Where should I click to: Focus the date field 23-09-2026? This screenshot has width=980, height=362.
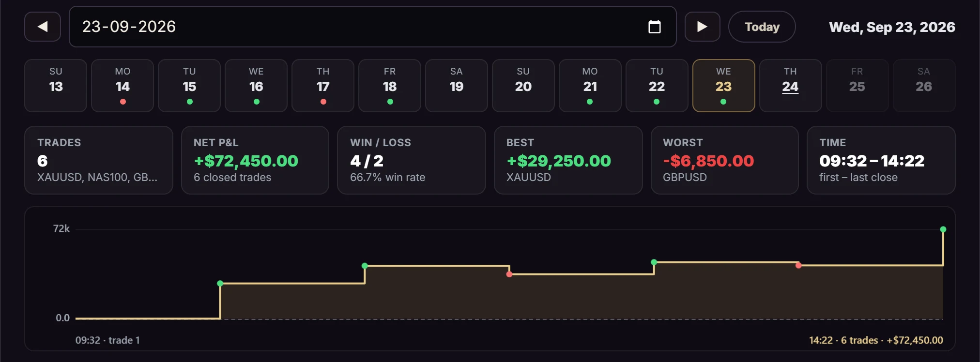click(372, 27)
